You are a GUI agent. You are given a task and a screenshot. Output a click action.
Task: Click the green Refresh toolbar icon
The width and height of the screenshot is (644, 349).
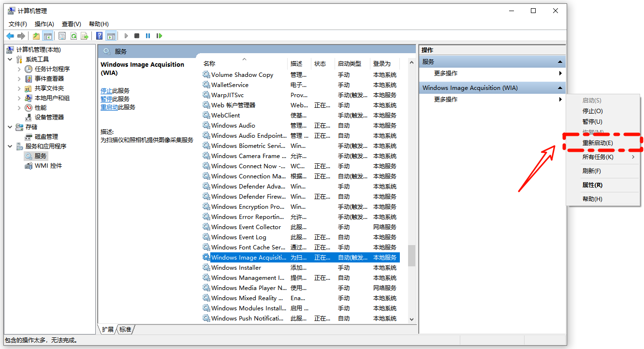click(x=73, y=36)
